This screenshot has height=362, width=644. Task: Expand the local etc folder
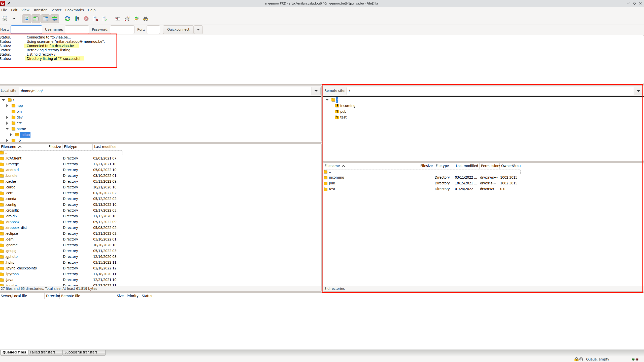tap(7, 123)
